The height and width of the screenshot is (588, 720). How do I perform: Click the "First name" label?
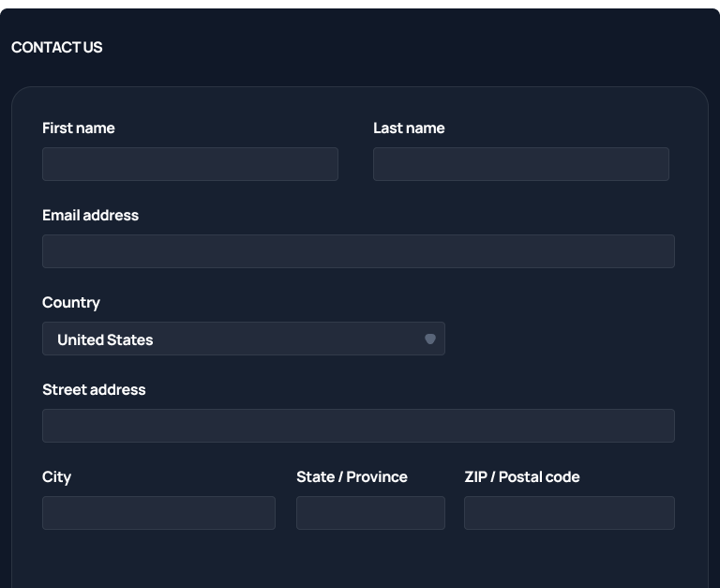click(x=79, y=128)
